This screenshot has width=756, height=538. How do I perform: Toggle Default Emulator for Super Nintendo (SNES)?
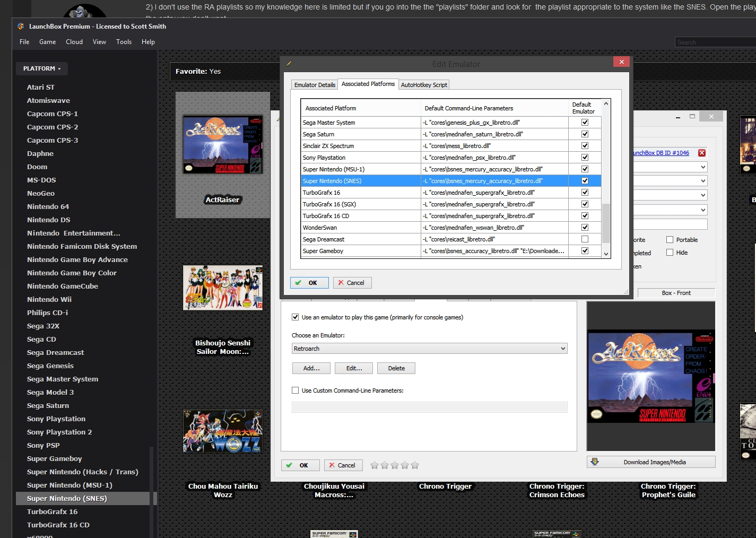585,180
